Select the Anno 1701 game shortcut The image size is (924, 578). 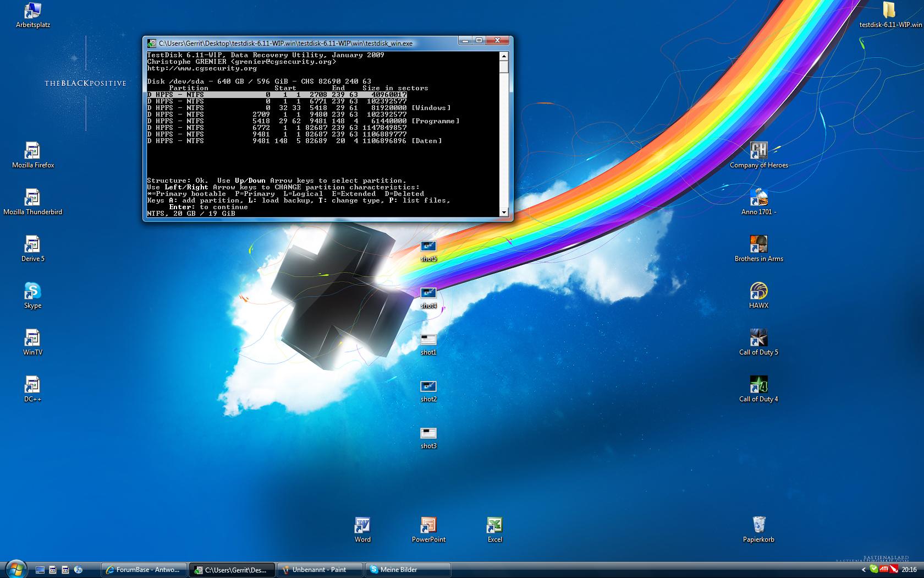759,202
